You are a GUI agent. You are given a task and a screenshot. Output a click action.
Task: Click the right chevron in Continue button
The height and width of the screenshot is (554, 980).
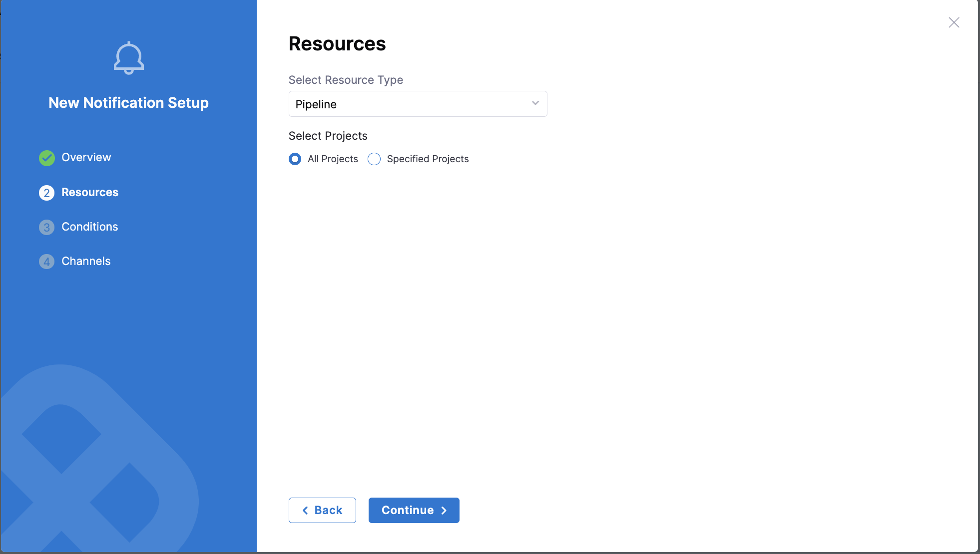444,511
